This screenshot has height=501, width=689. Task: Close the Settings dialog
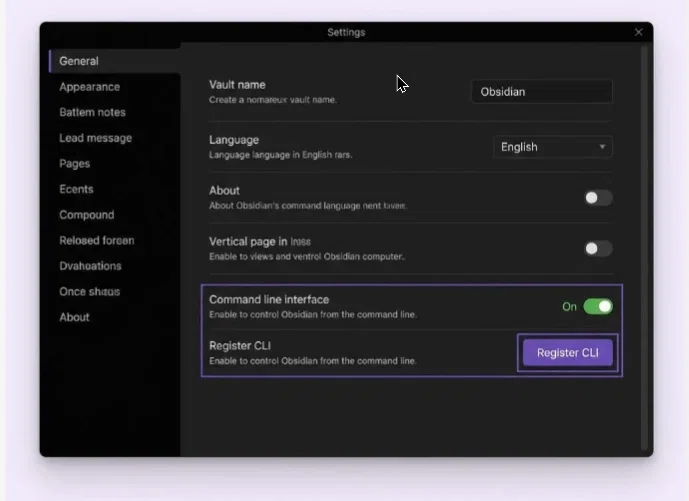[638, 32]
